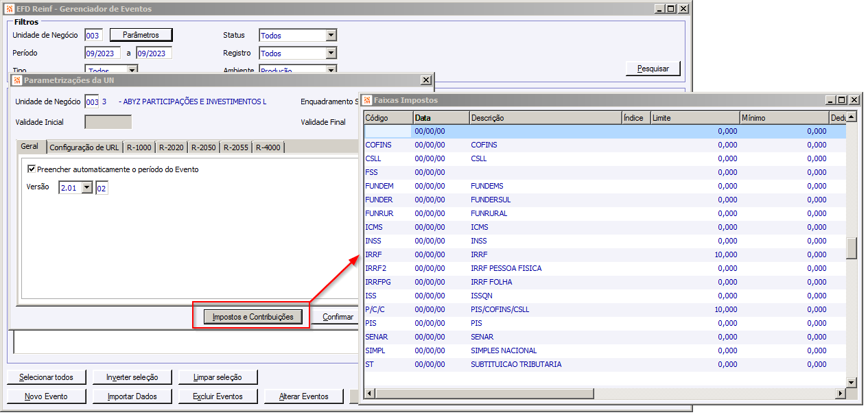
Task: Select the R-1000 tab
Action: click(x=139, y=147)
